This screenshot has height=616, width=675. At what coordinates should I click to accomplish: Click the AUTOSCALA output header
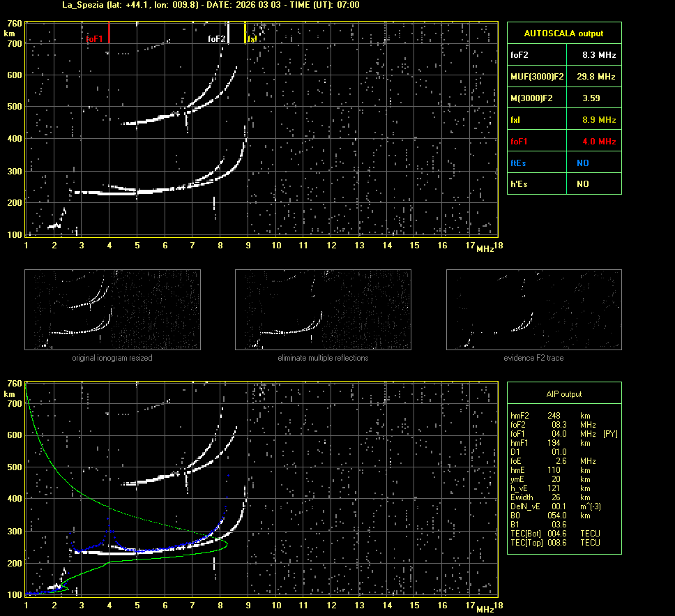click(563, 33)
